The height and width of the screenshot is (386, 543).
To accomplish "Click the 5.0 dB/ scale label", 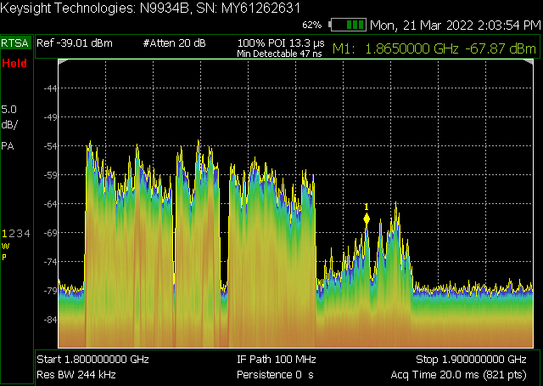I will 9,117.
